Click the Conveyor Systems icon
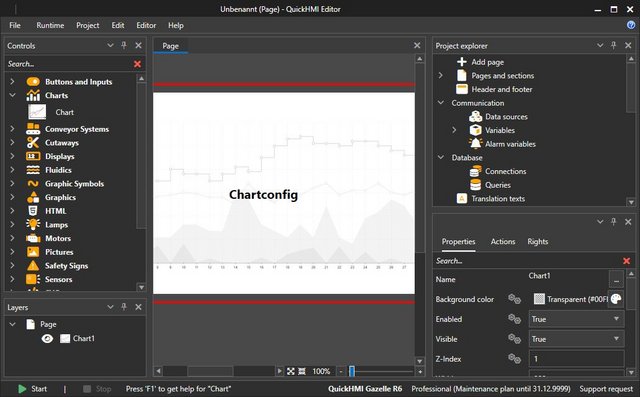 (x=33, y=129)
